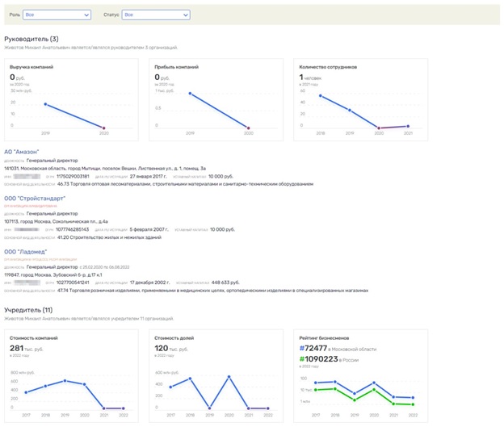Click the 2019 data point in Выручка компаний chart
The height and width of the screenshot is (427, 504).
pyautogui.click(x=45, y=104)
